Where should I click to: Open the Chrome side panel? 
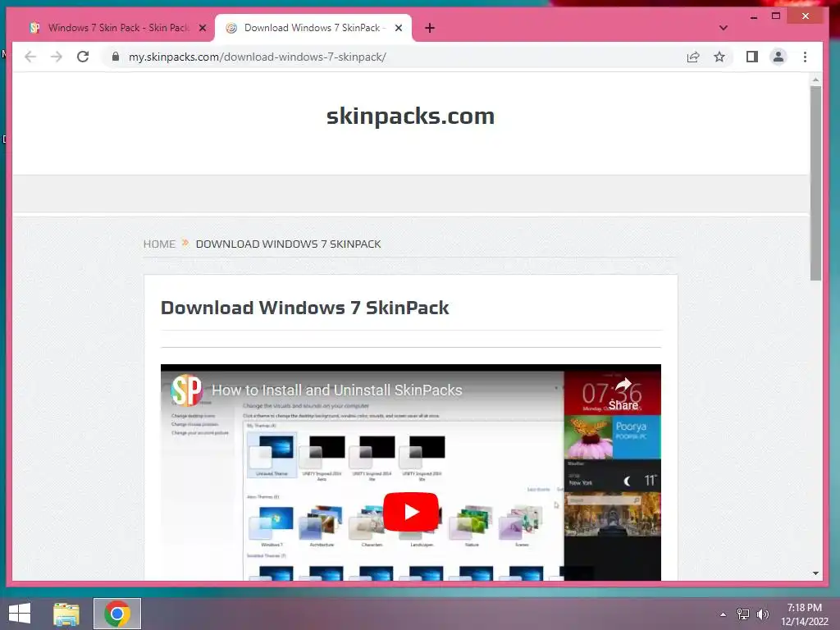click(752, 57)
